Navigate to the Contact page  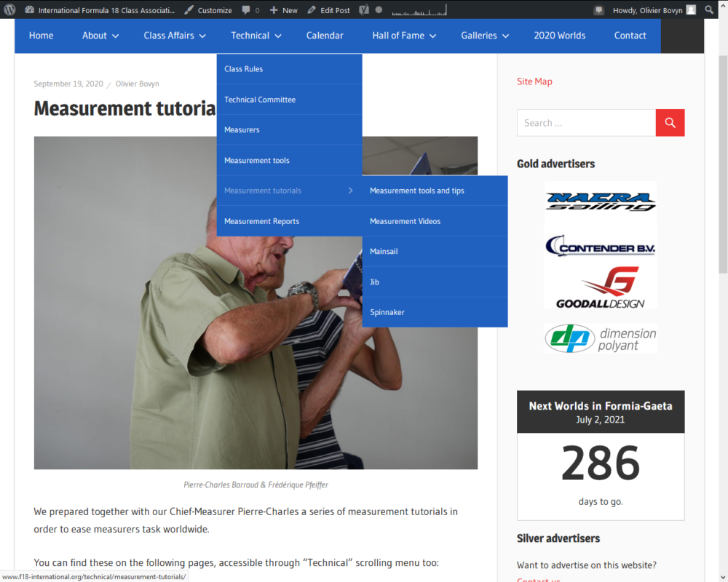pyautogui.click(x=630, y=36)
